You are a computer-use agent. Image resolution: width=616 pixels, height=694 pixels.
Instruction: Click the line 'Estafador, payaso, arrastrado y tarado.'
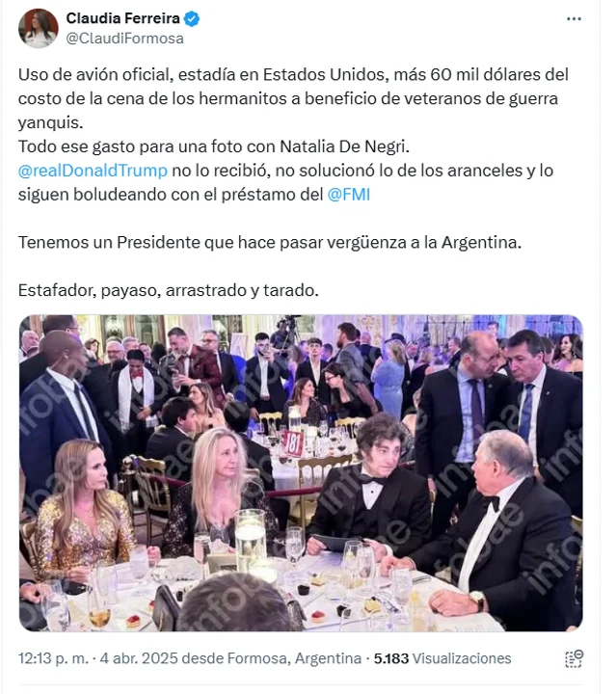click(x=169, y=289)
